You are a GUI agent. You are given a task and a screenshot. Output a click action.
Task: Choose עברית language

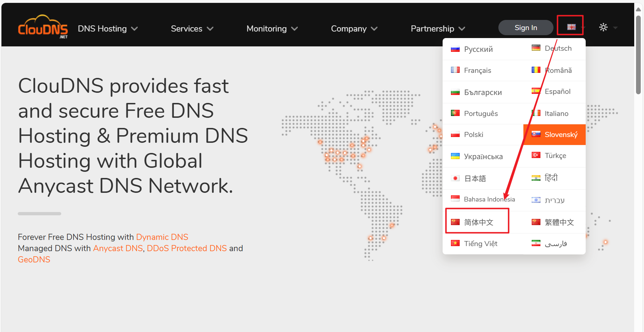(x=555, y=200)
